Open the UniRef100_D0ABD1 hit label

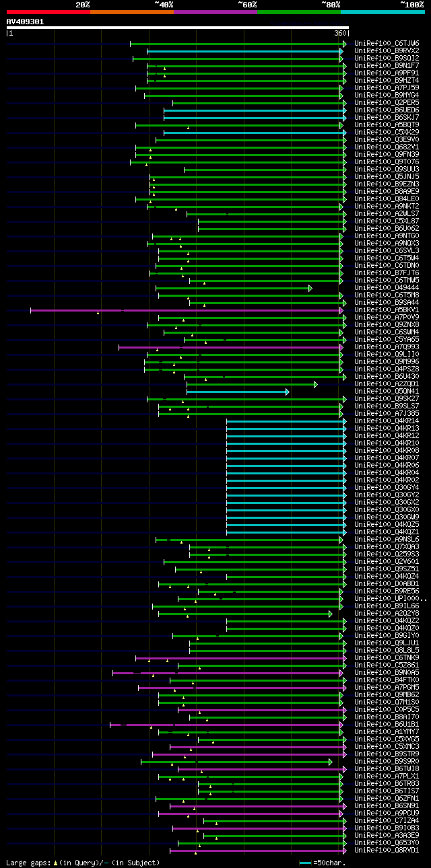(386, 584)
